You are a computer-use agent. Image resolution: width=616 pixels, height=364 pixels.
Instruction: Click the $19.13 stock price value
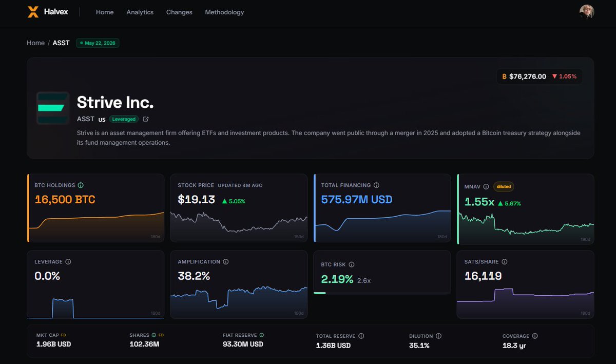tap(196, 200)
